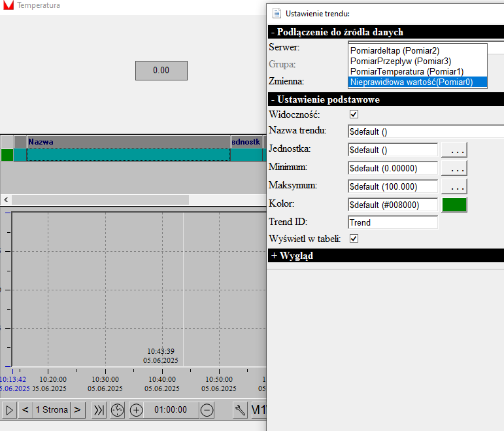Go to previous page with < button
This screenshot has width=504, height=431.
pyautogui.click(x=25, y=410)
